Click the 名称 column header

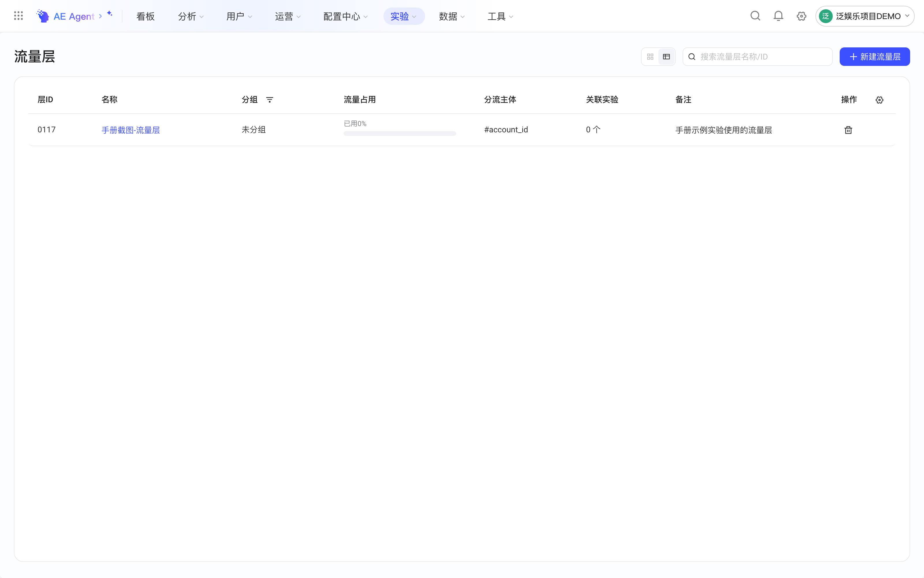point(109,99)
